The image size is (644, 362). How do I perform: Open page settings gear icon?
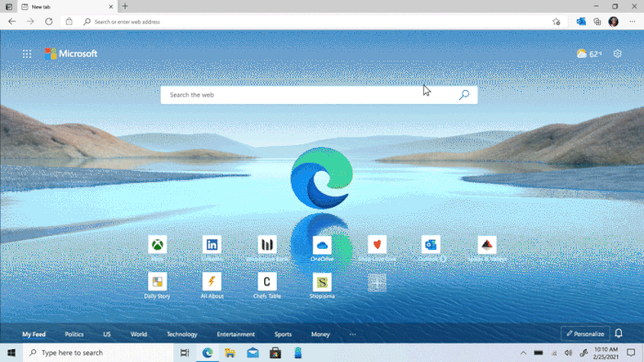coord(617,53)
